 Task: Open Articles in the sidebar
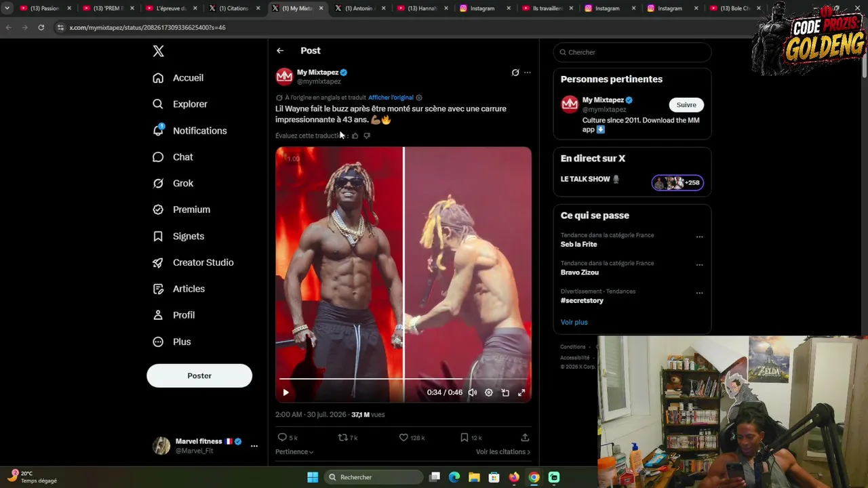[179, 289]
